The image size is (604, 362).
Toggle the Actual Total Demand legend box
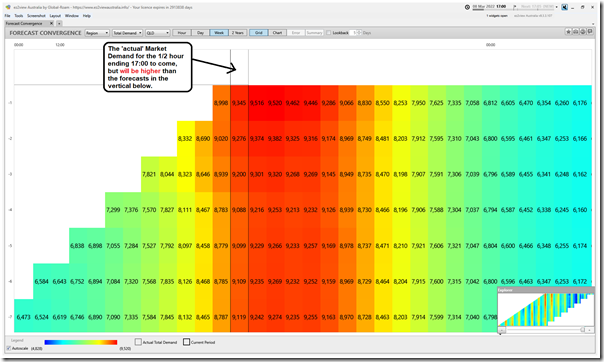click(138, 342)
